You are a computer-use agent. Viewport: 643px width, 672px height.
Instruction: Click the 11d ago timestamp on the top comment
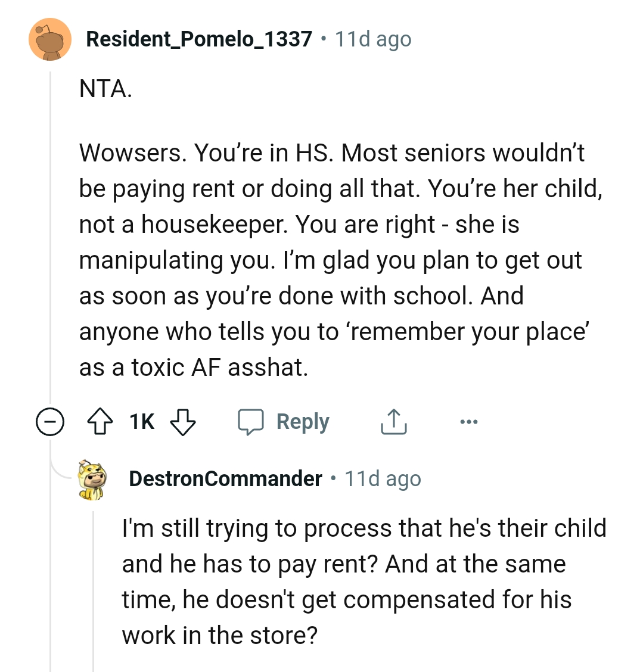tap(372, 39)
